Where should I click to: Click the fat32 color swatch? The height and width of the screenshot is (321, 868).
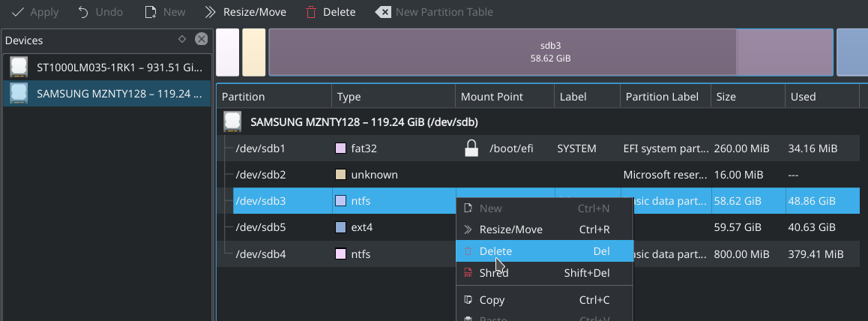point(341,148)
